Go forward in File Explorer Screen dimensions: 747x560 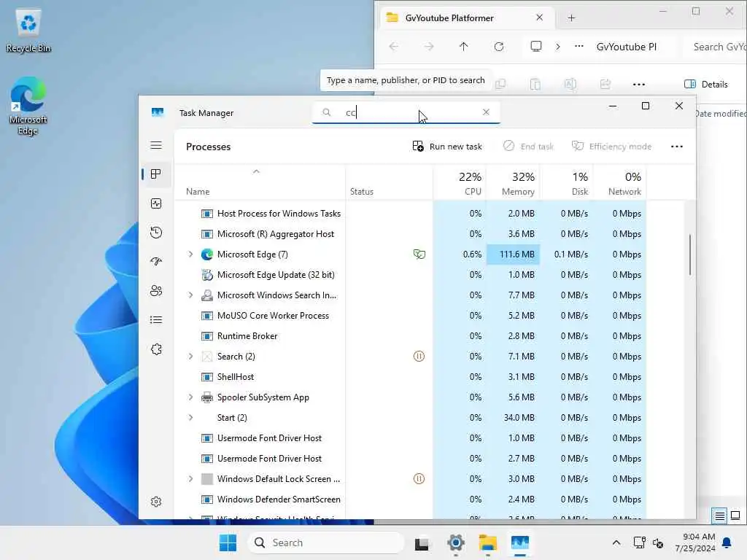[x=429, y=47]
